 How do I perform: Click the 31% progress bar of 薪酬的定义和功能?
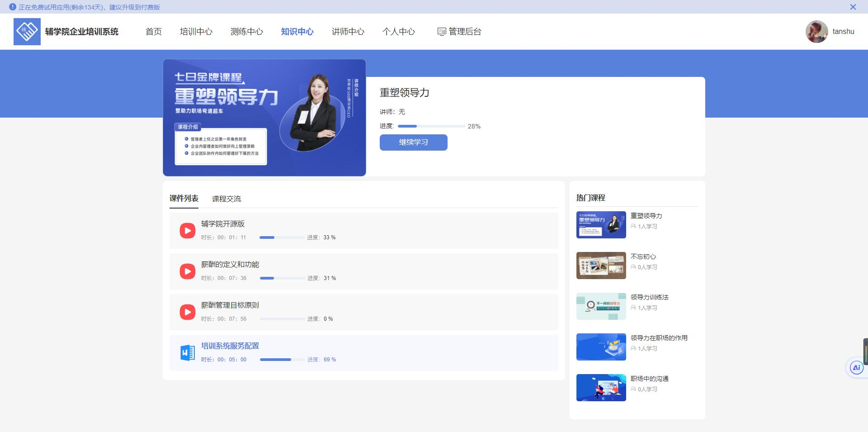coord(283,278)
